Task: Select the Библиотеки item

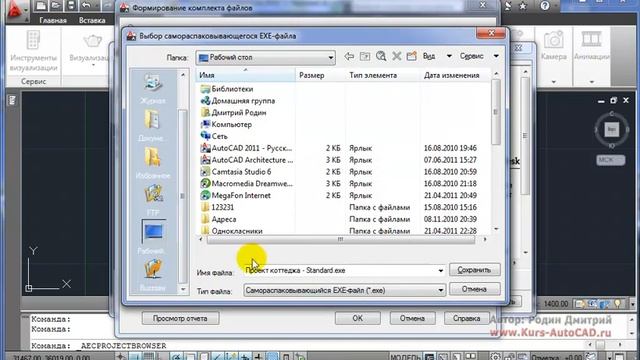Action: tap(227, 89)
